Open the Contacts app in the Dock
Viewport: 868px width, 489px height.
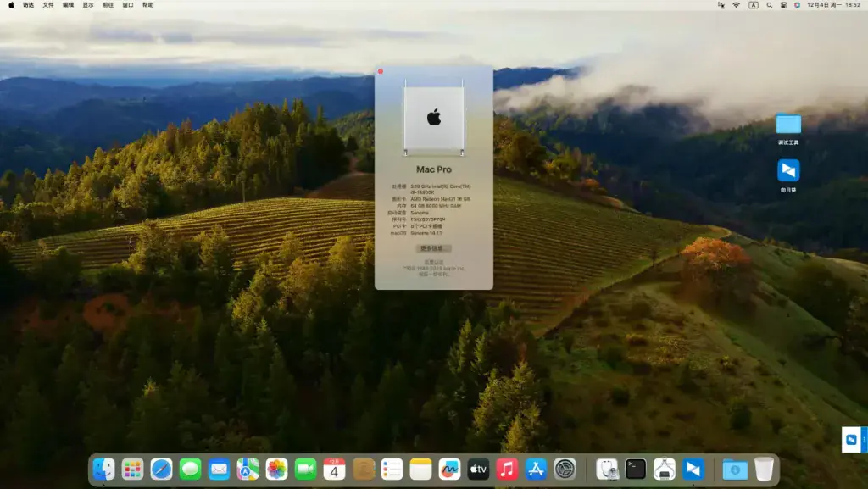click(363, 470)
